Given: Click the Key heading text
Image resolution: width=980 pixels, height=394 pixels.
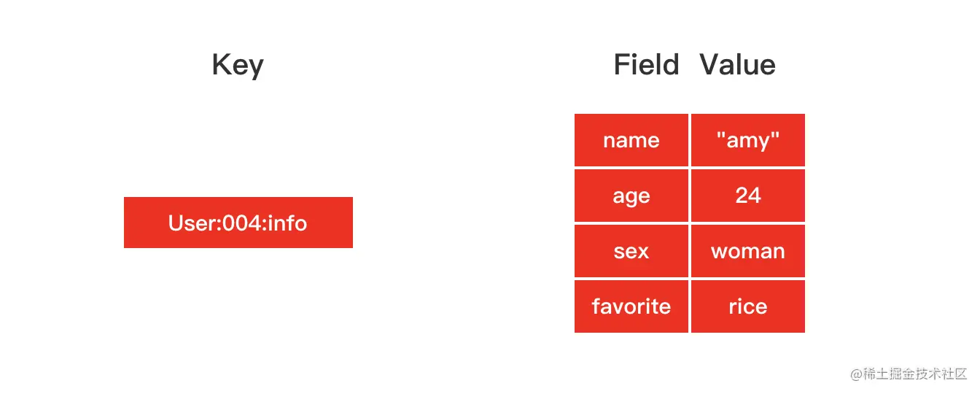Looking at the screenshot, I should (x=238, y=66).
